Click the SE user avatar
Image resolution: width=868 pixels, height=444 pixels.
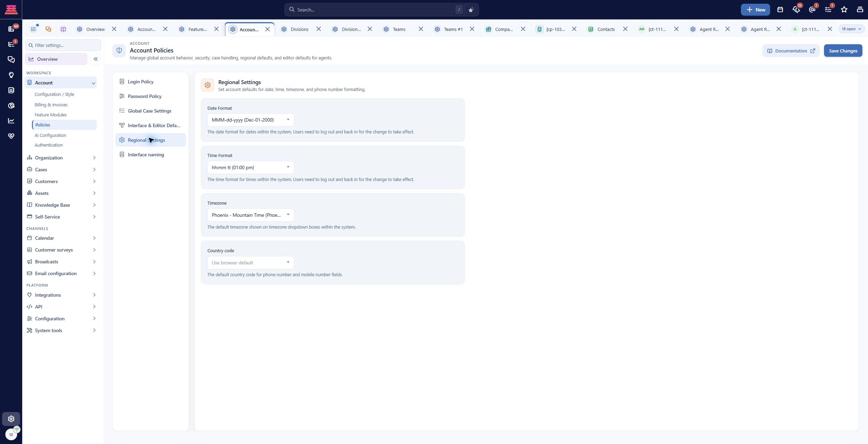(x=11, y=434)
